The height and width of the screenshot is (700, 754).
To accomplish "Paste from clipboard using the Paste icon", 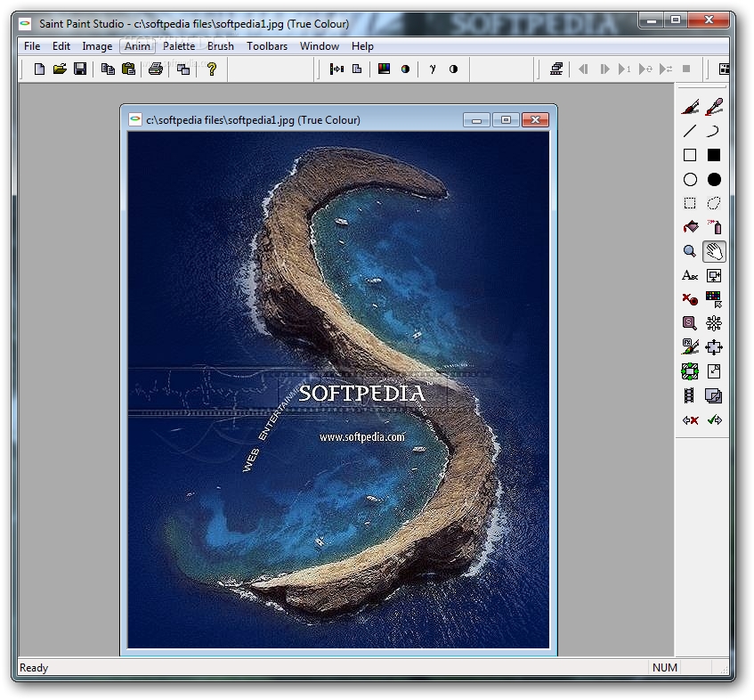I will click(128, 69).
